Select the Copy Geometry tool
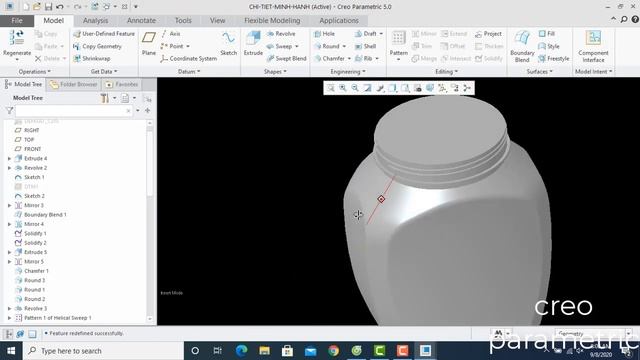Image resolution: width=640 pixels, height=360 pixels. [97, 47]
